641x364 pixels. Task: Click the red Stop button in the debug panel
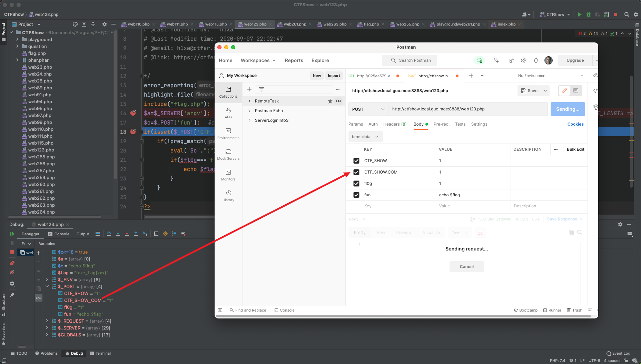(12, 252)
